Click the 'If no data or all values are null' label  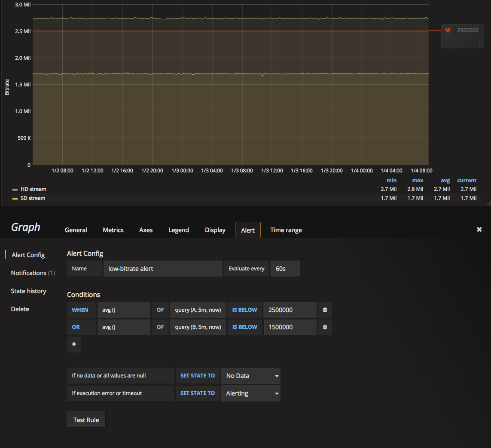coord(120,376)
